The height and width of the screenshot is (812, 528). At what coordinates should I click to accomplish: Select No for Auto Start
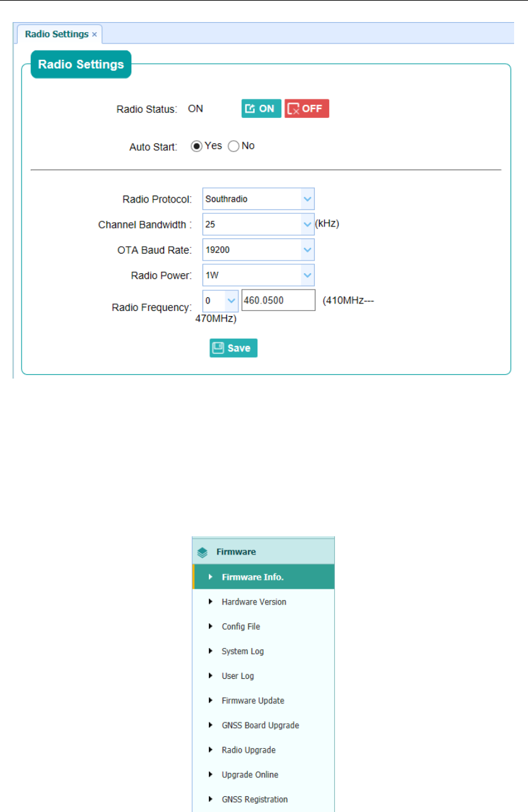233,146
